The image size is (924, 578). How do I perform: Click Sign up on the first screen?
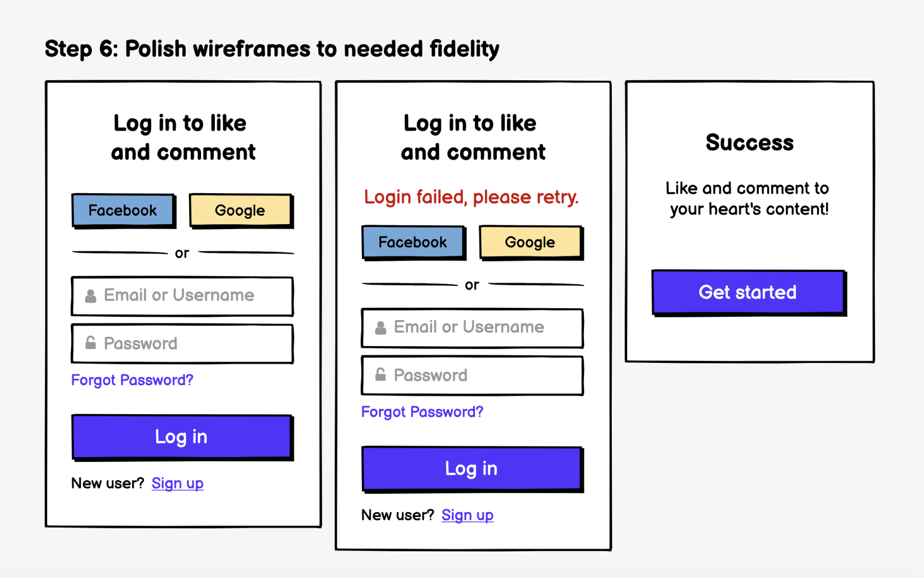(x=177, y=483)
